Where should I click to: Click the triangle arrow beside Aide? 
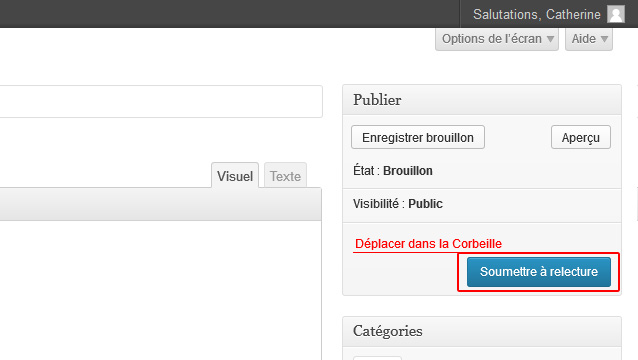[x=604, y=39]
